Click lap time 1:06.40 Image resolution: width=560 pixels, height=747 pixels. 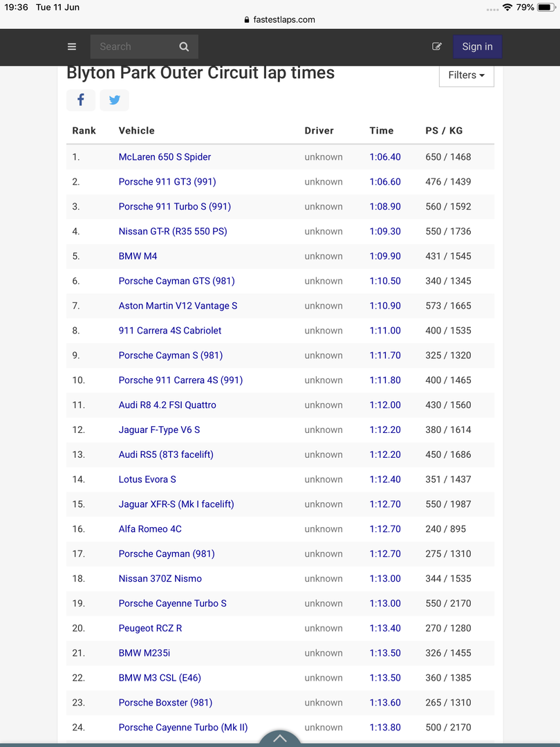tap(385, 157)
